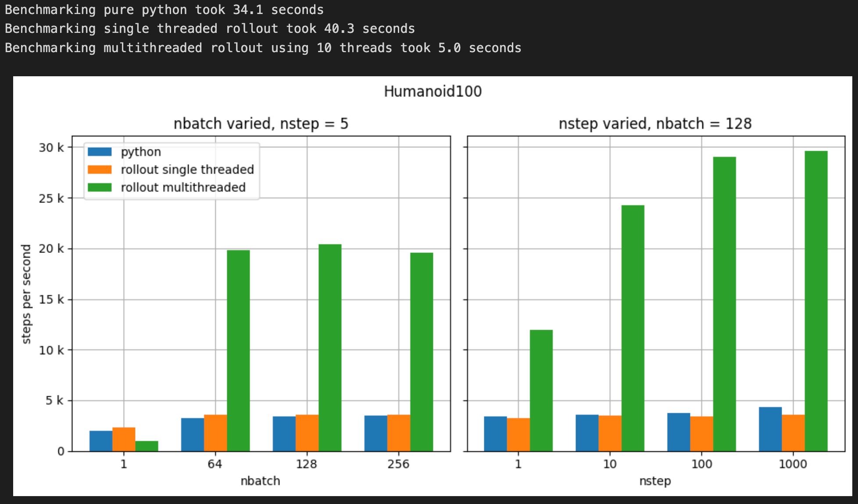Click the green bar at nbatch 128
Image resolution: width=858 pixels, height=504 pixels.
(330, 348)
